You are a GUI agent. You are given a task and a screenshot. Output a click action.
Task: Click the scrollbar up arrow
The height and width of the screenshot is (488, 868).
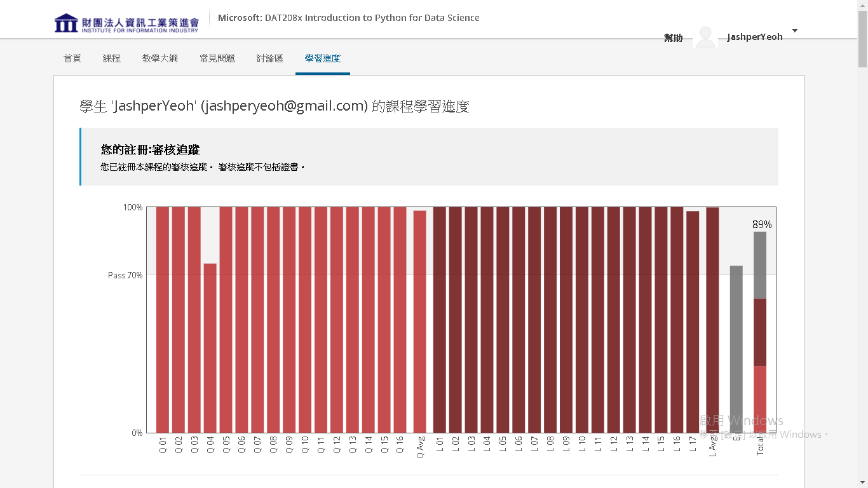coord(862,4)
